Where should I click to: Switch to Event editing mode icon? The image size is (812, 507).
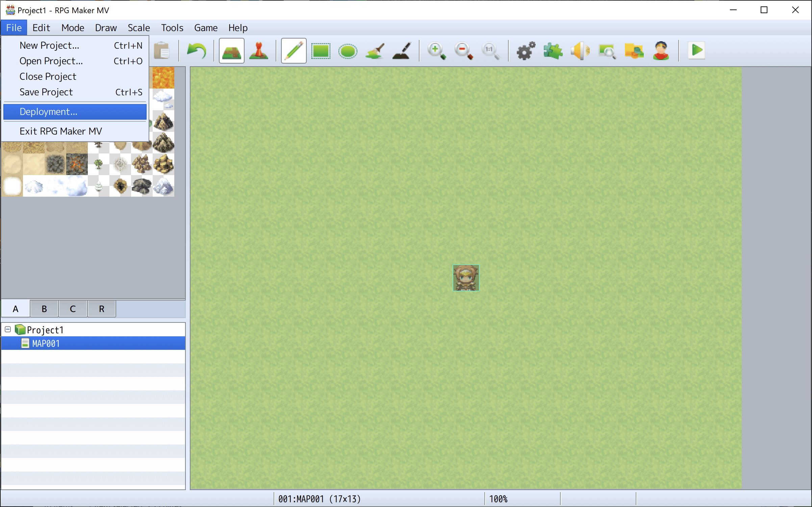pyautogui.click(x=259, y=51)
